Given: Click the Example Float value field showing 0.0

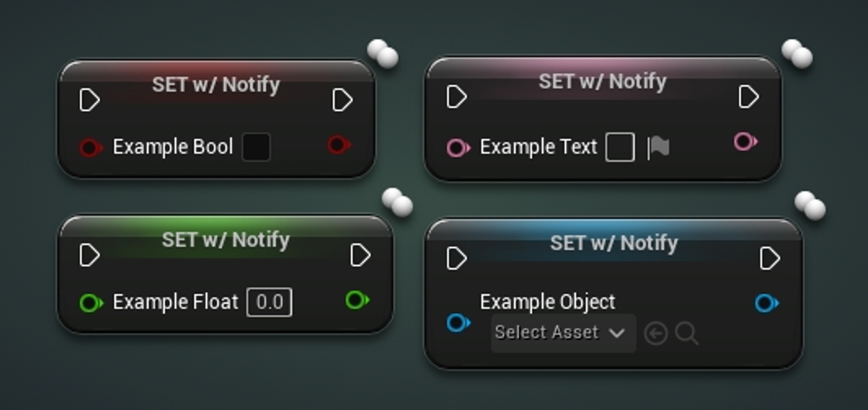Looking at the screenshot, I should (x=269, y=302).
